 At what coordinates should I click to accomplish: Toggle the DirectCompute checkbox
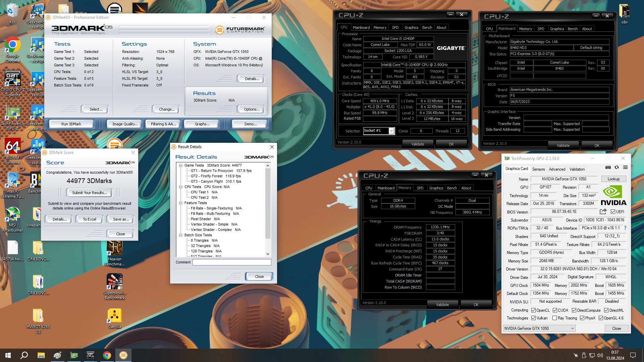click(574, 310)
